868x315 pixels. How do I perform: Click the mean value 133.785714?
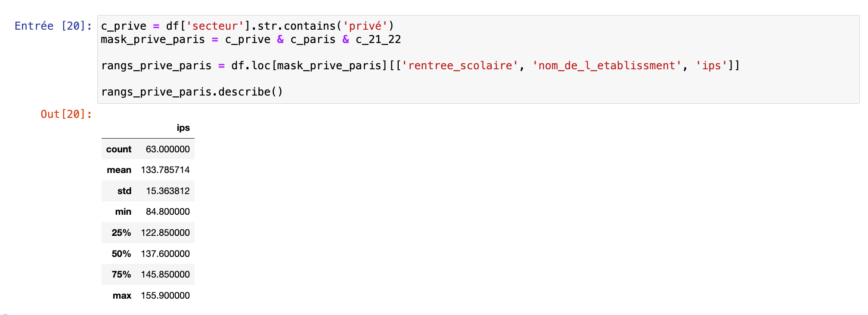[x=165, y=170]
